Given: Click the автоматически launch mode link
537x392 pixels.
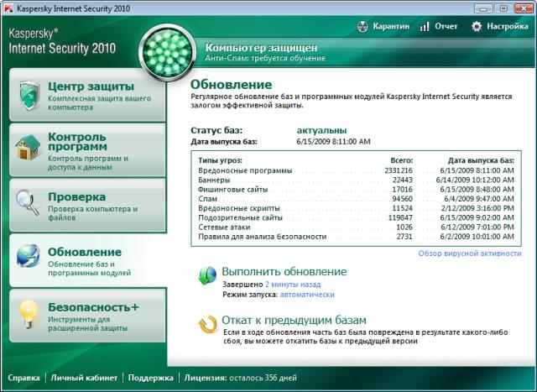Looking at the screenshot, I should click(307, 295).
